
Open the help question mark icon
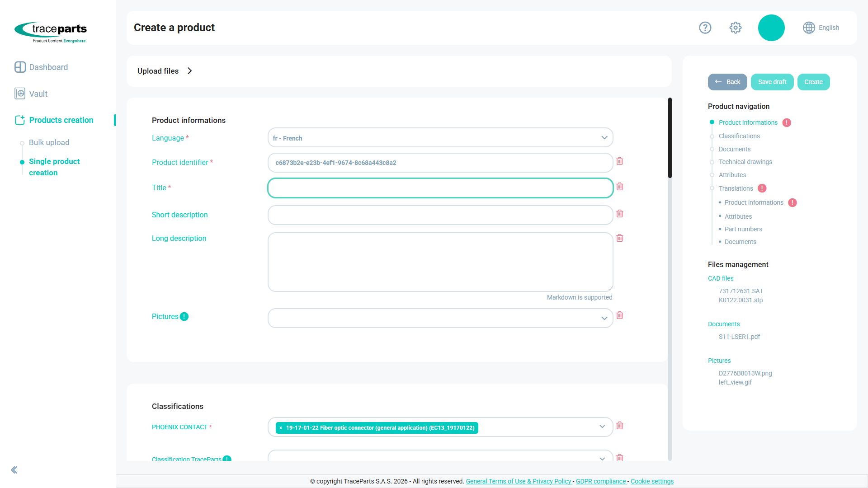pos(705,28)
